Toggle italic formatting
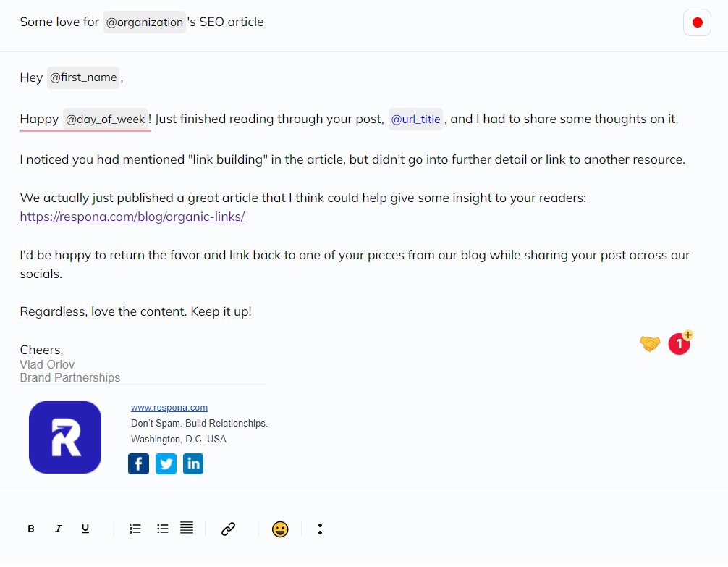 (59, 529)
